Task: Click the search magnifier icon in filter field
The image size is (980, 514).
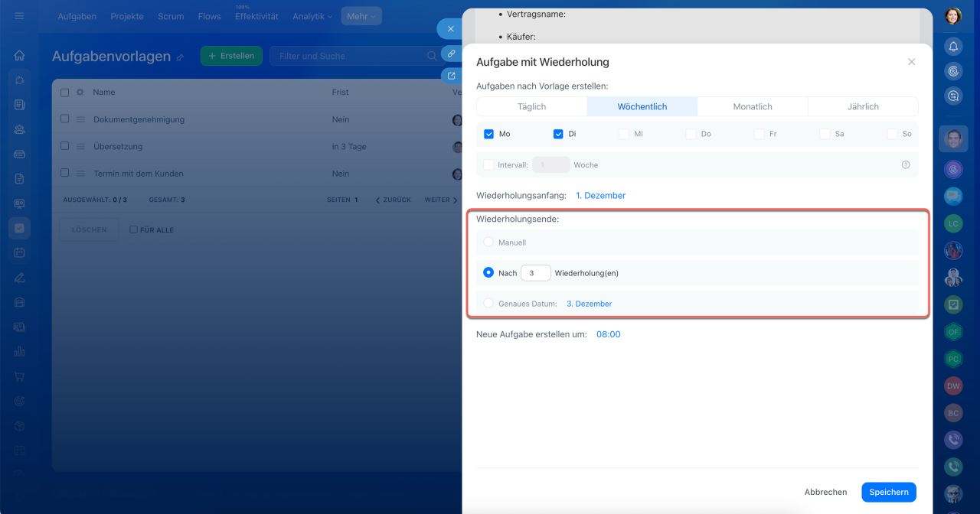Action: coord(431,56)
